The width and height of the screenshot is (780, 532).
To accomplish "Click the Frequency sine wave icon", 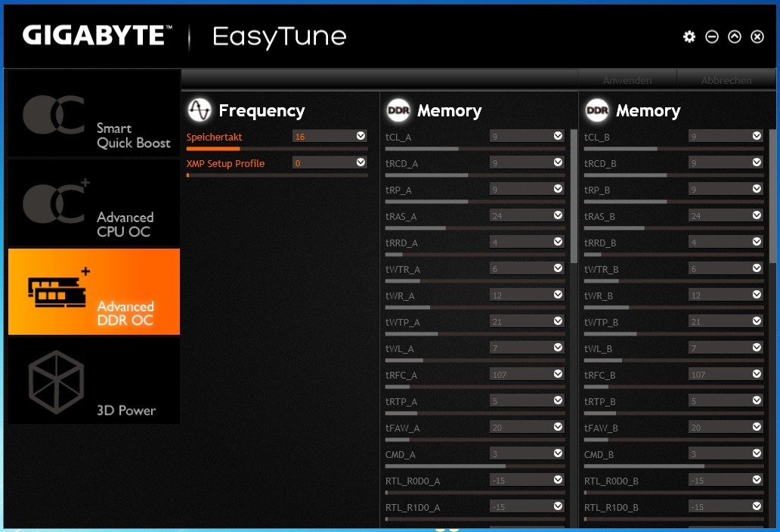I will 200,110.
